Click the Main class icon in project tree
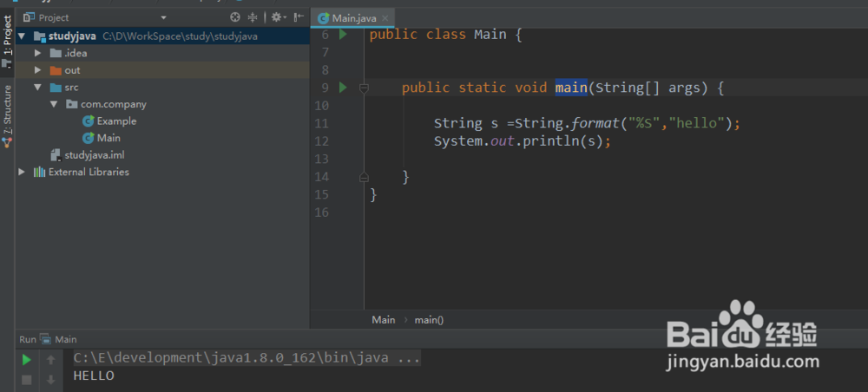 [x=88, y=138]
